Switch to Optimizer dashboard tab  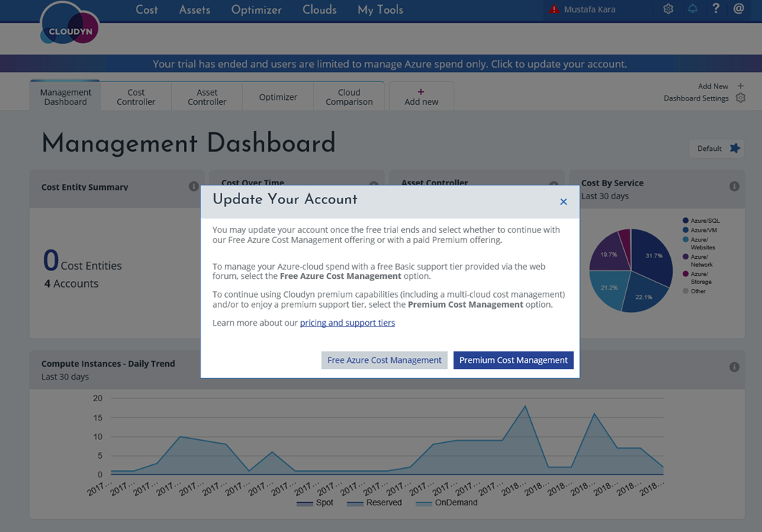coord(278,96)
